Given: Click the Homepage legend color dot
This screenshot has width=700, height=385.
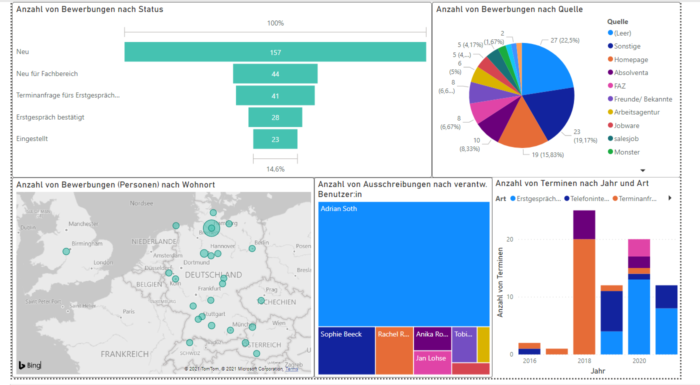Looking at the screenshot, I should click(610, 59).
